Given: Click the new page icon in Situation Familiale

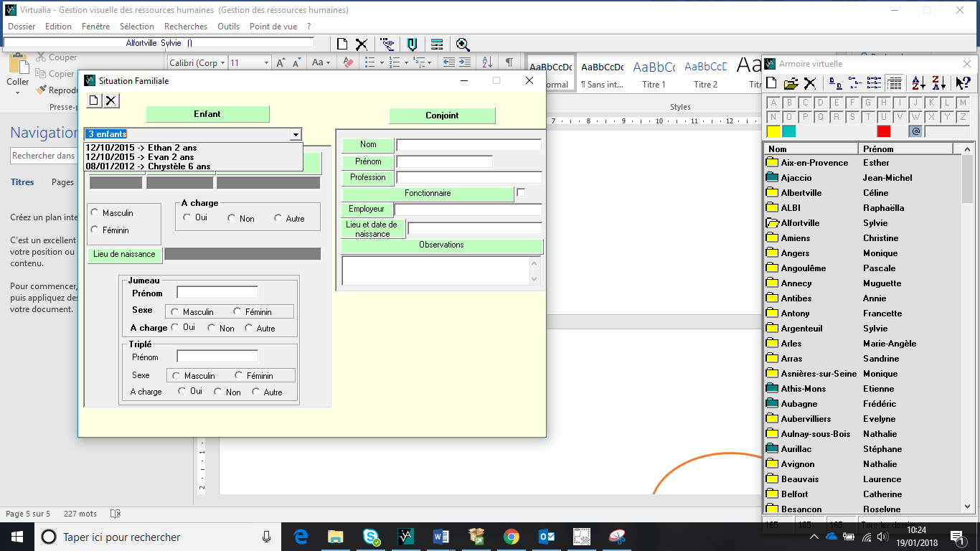Looking at the screenshot, I should point(94,100).
